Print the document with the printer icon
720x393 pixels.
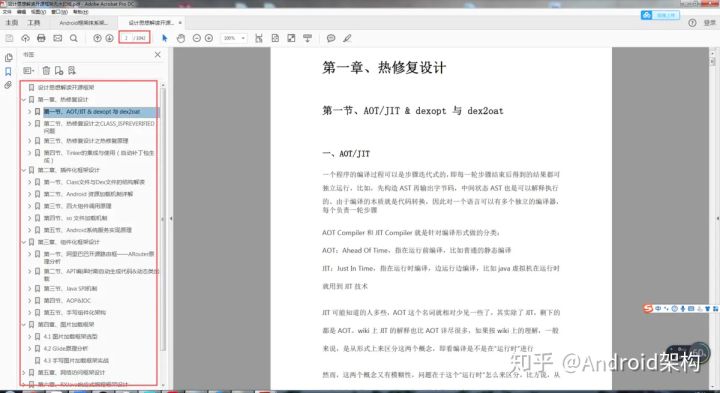(41, 39)
